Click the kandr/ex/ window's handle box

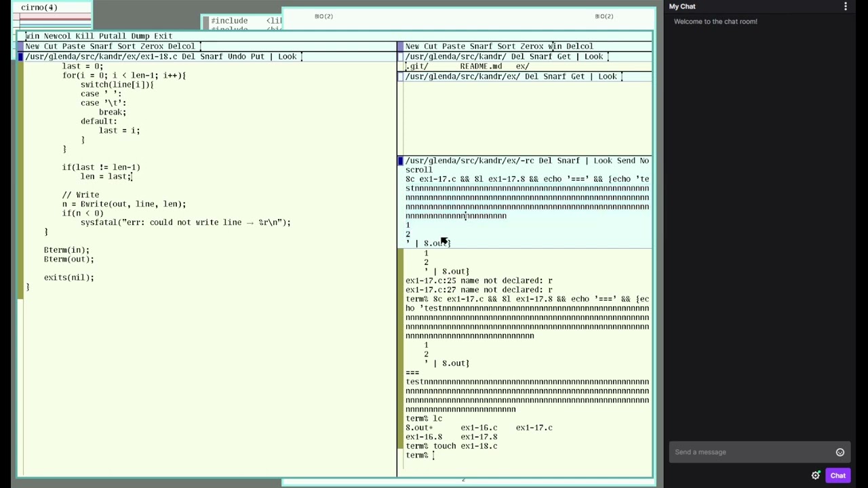401,77
